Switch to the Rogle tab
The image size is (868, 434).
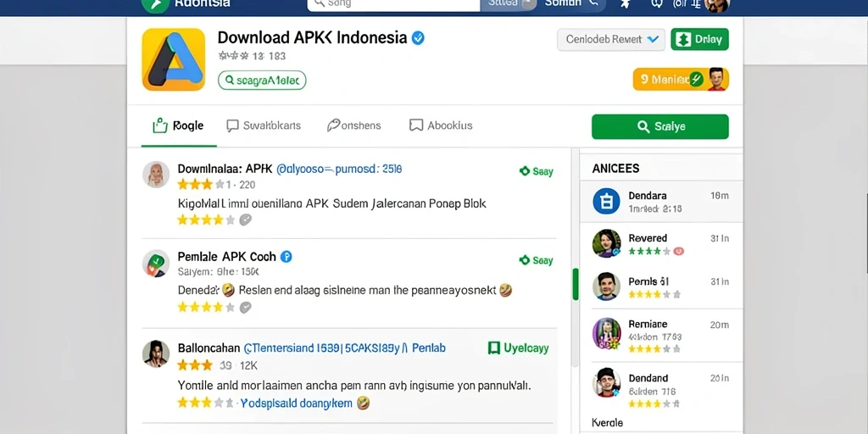(178, 125)
